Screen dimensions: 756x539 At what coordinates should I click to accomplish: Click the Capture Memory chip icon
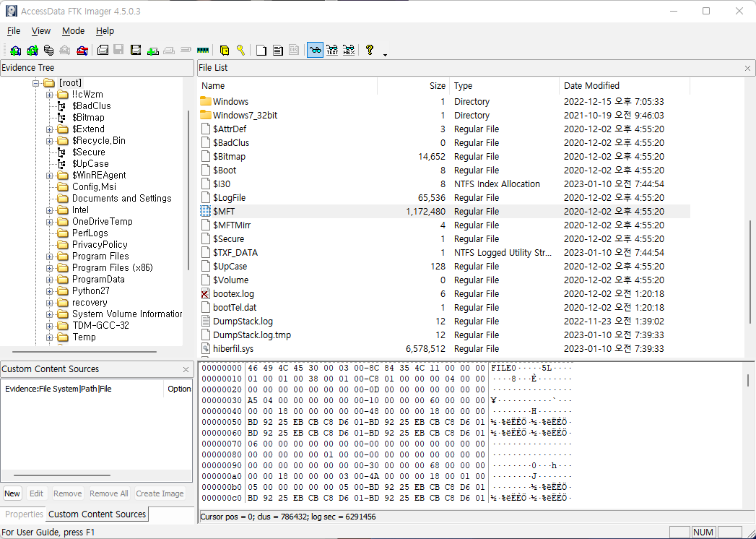(203, 50)
